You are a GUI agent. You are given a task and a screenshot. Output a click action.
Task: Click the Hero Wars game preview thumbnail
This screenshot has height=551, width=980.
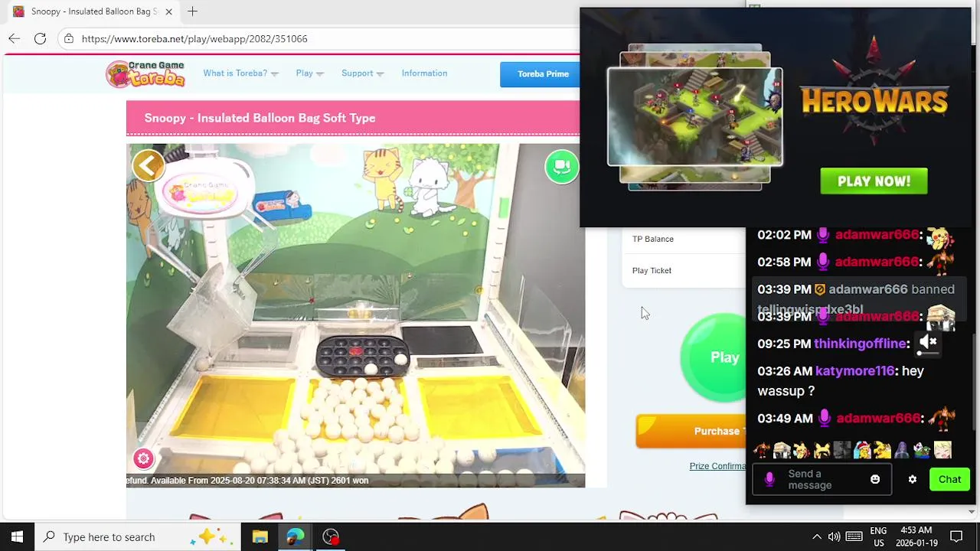point(695,117)
